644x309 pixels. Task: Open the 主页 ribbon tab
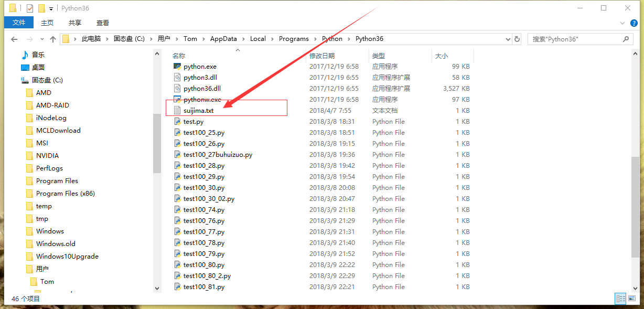click(x=47, y=23)
